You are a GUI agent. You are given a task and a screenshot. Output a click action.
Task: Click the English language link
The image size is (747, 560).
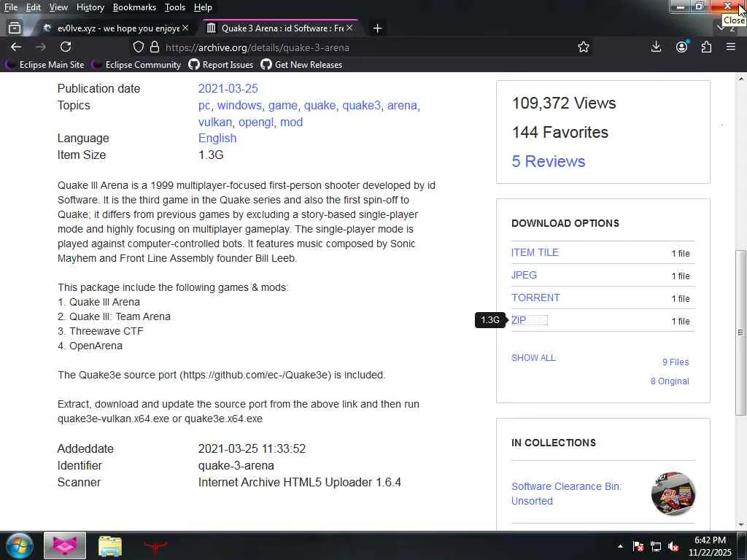click(x=217, y=138)
